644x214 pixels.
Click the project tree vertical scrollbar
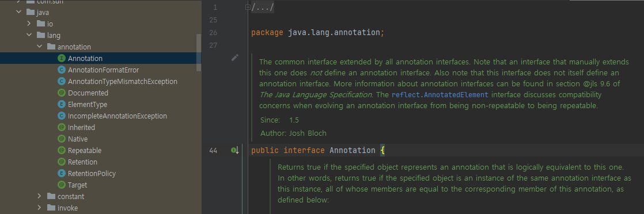click(199, 52)
